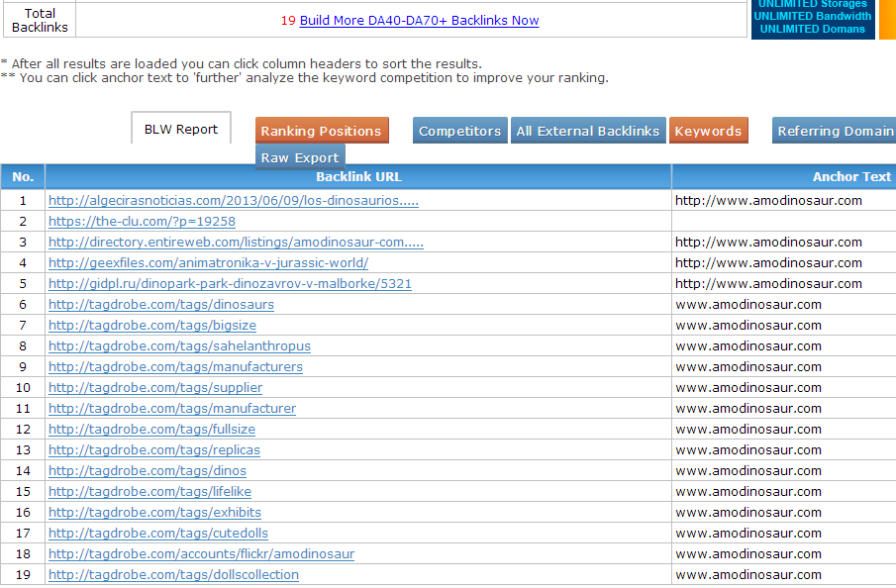This screenshot has width=896, height=588.
Task: Open the Competitors tab
Action: tap(460, 131)
